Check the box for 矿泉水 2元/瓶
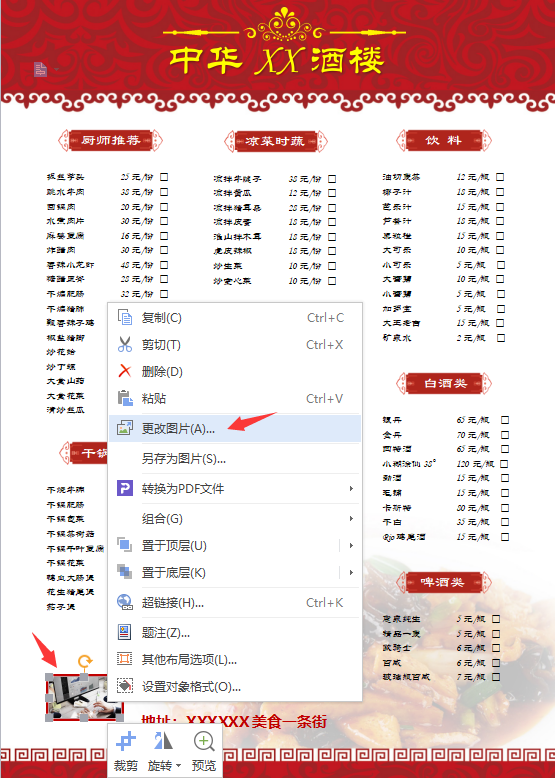Image resolution: width=555 pixels, height=778 pixels. point(501,338)
